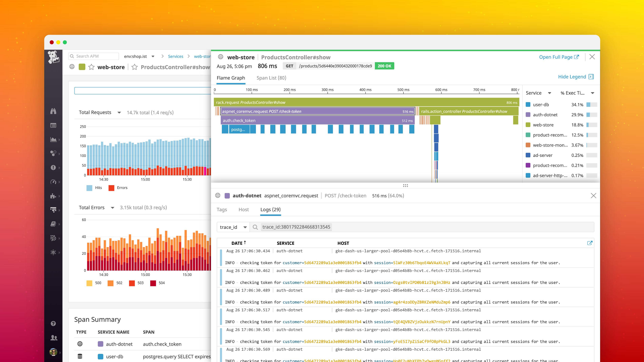This screenshot has width=644, height=362.
Task: Click the Services breadcrumb link
Action: click(x=176, y=56)
